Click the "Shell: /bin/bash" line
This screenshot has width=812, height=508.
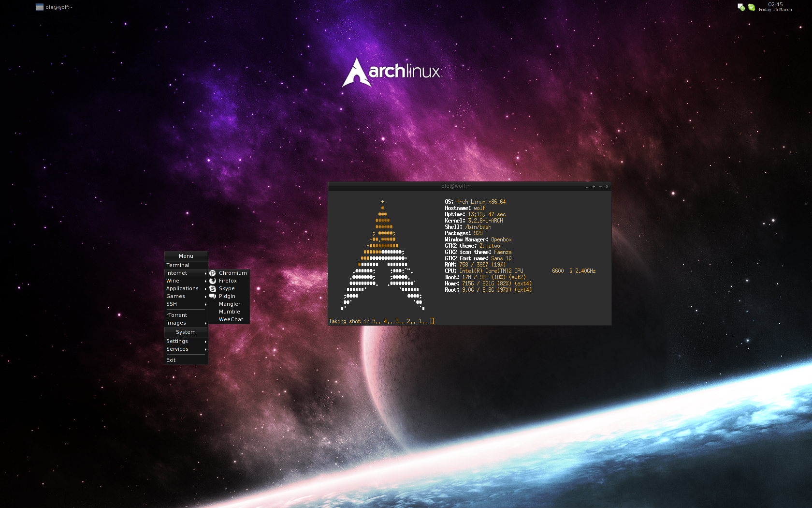[468, 227]
